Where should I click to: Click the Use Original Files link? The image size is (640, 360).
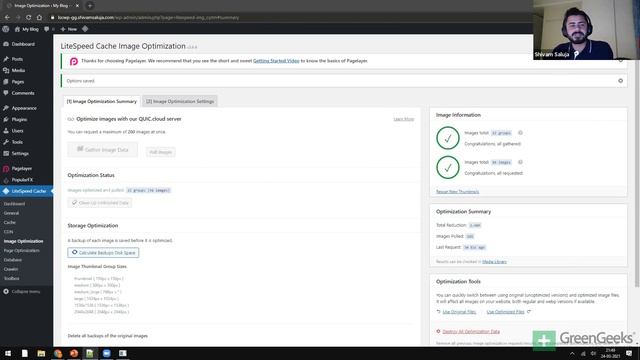(459, 312)
